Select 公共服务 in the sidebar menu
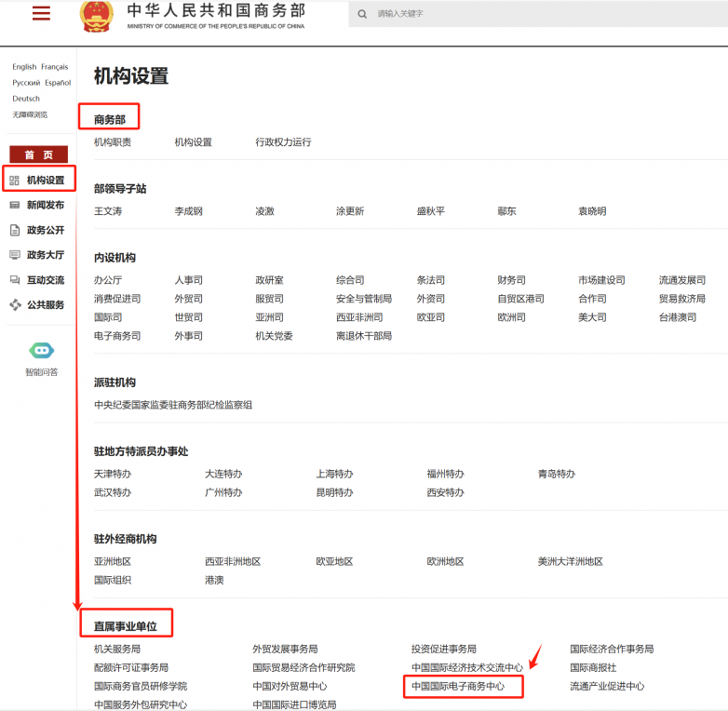Screen dimensions: 728x711 point(46,305)
